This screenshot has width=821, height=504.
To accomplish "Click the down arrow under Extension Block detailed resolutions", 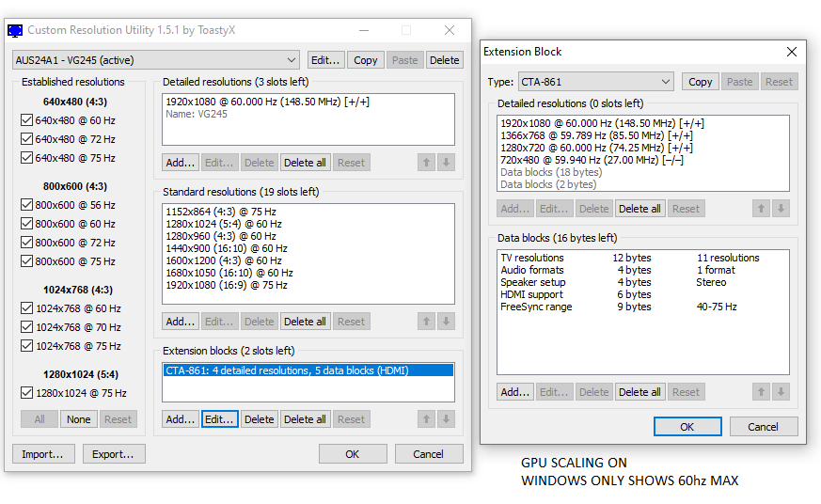I will click(x=781, y=209).
